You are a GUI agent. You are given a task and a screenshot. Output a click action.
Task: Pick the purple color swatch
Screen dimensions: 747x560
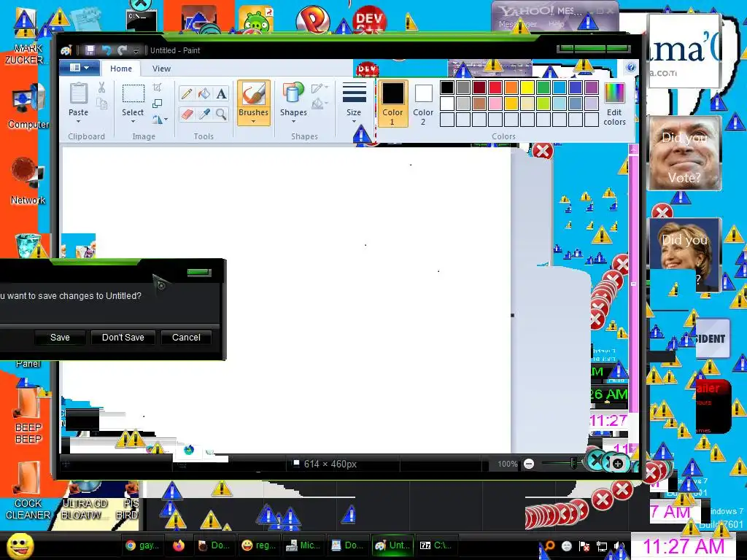click(591, 87)
